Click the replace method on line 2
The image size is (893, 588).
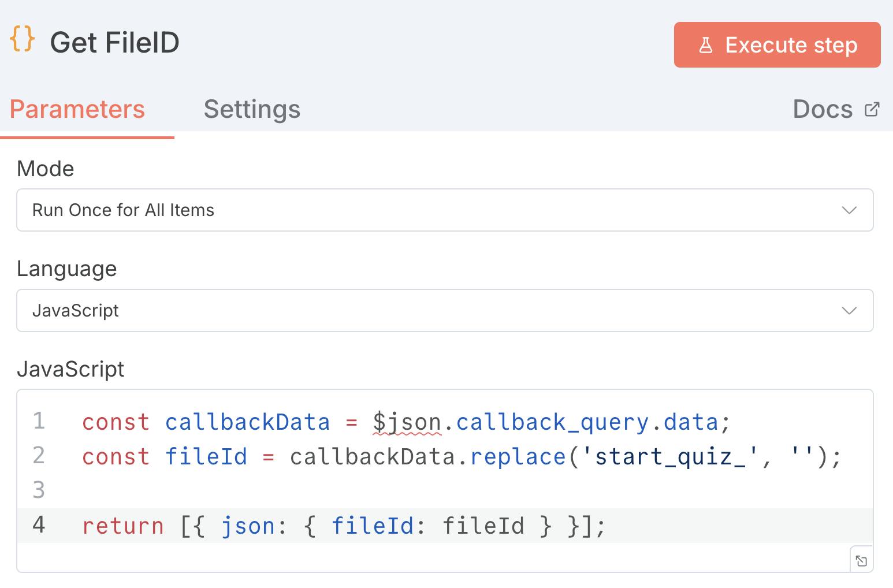coord(518,457)
